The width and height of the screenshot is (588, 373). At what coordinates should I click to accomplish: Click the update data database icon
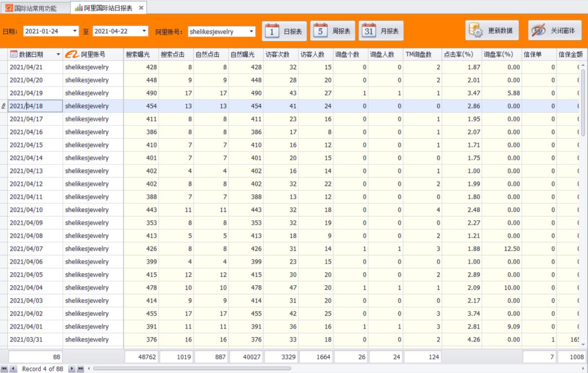476,30
